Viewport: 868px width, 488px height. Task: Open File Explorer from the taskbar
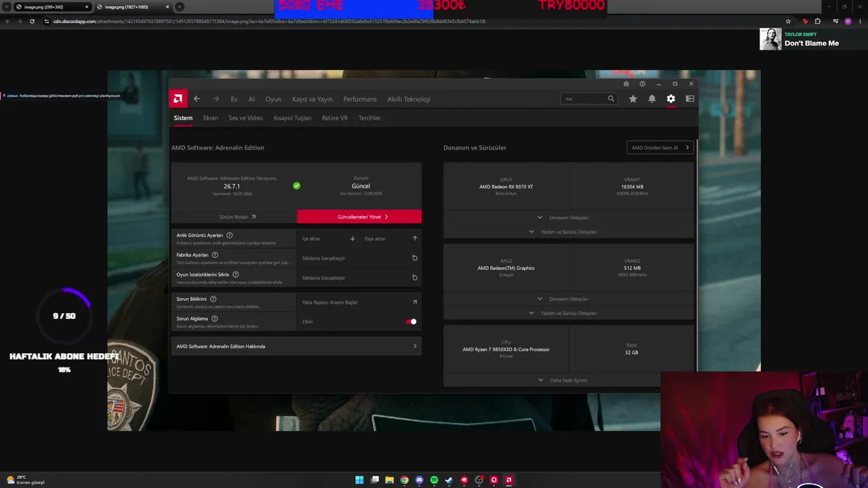coord(389,480)
